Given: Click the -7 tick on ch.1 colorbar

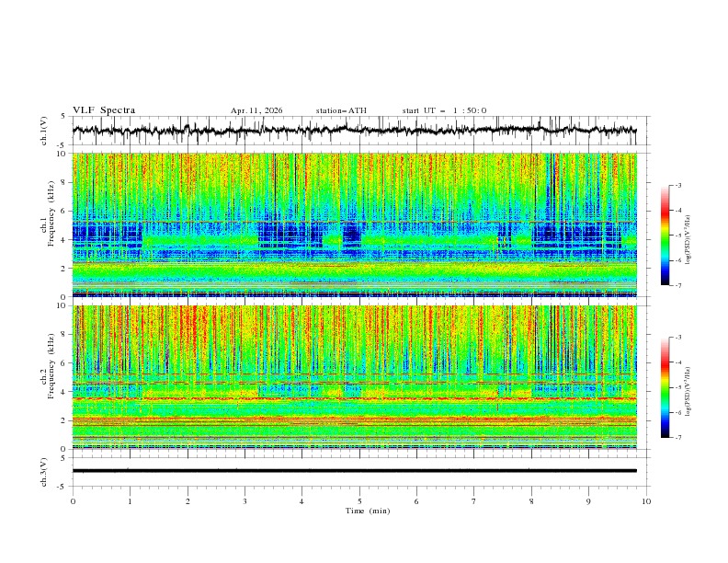Looking at the screenshot, I should (x=677, y=286).
